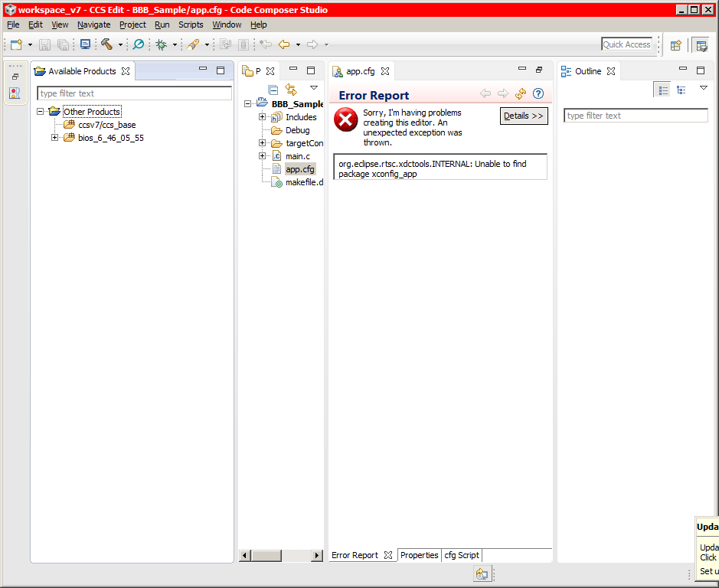
Task: Expand the main.c node
Action: 263,156
